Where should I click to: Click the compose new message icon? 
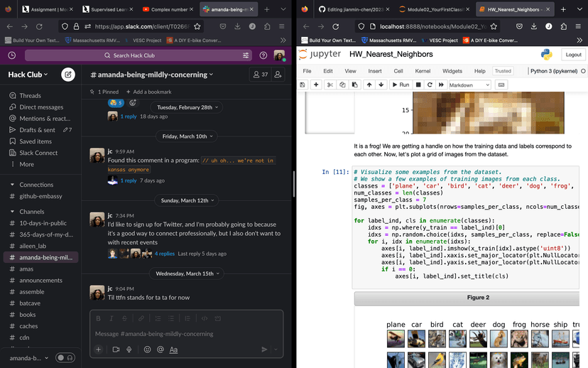[68, 75]
